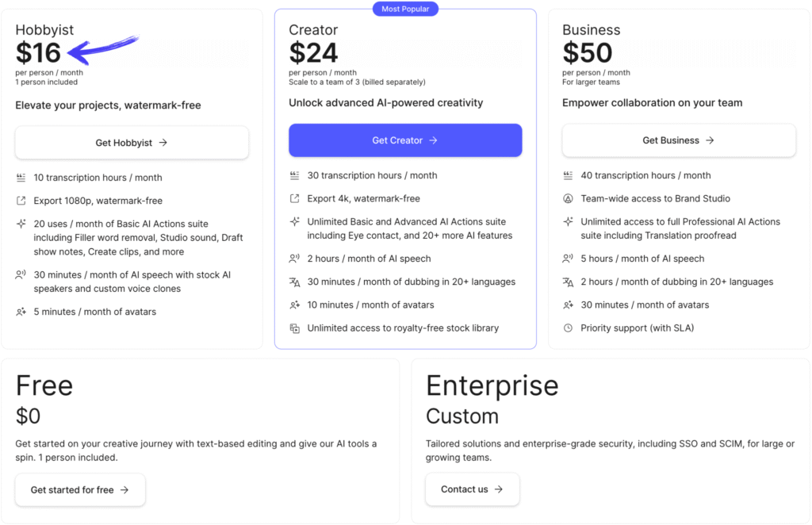Click the Get Hobbyist button
812x525 pixels.
pyautogui.click(x=132, y=143)
